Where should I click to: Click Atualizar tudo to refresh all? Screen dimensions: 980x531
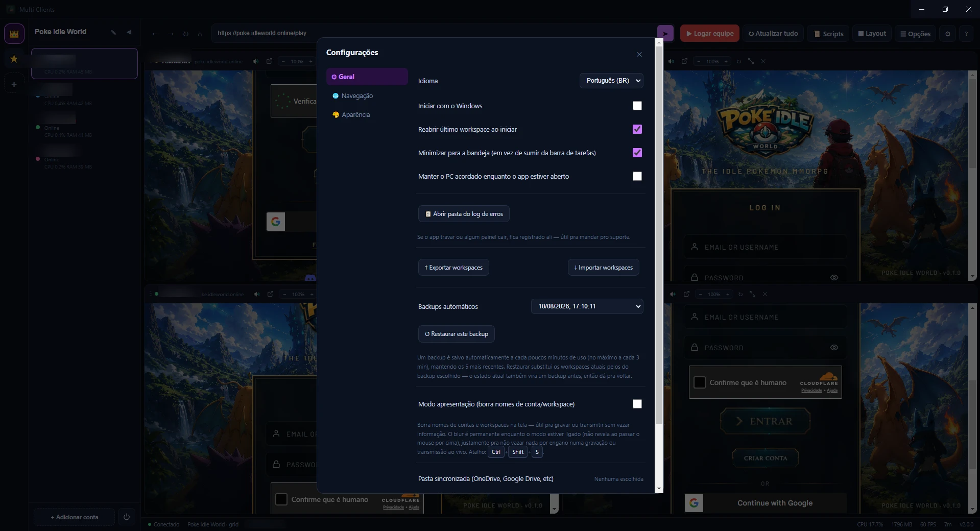point(773,34)
